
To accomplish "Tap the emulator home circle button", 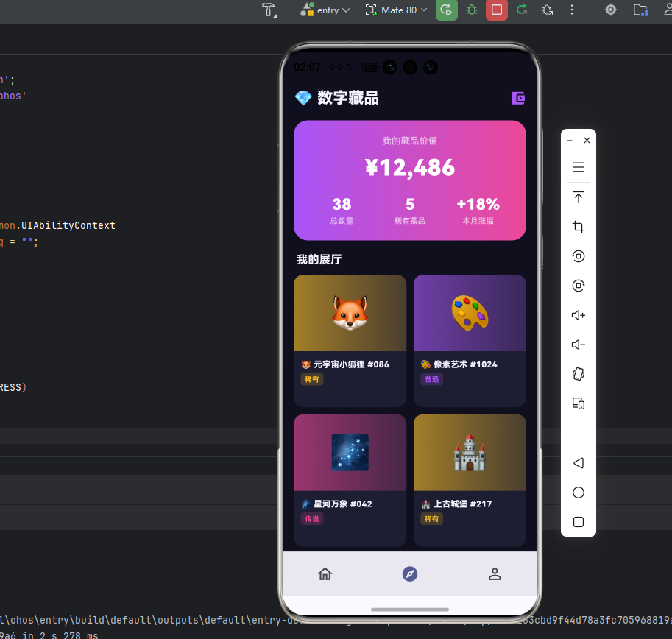I will tap(578, 493).
